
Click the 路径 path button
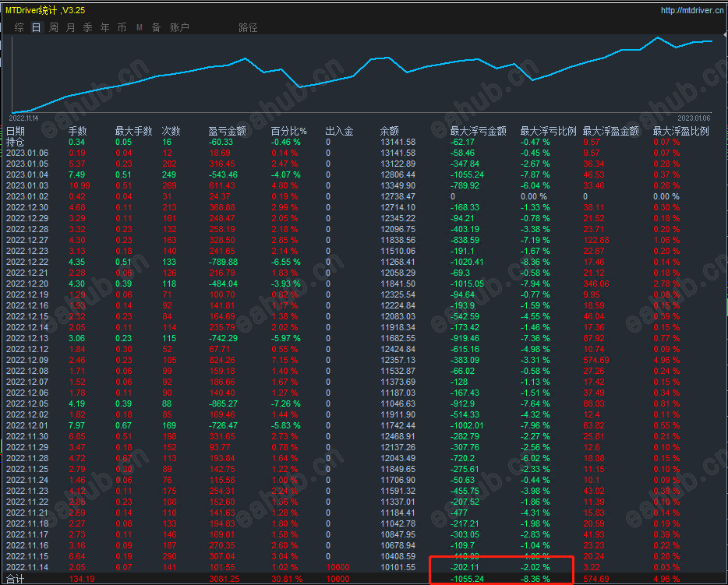[248, 27]
